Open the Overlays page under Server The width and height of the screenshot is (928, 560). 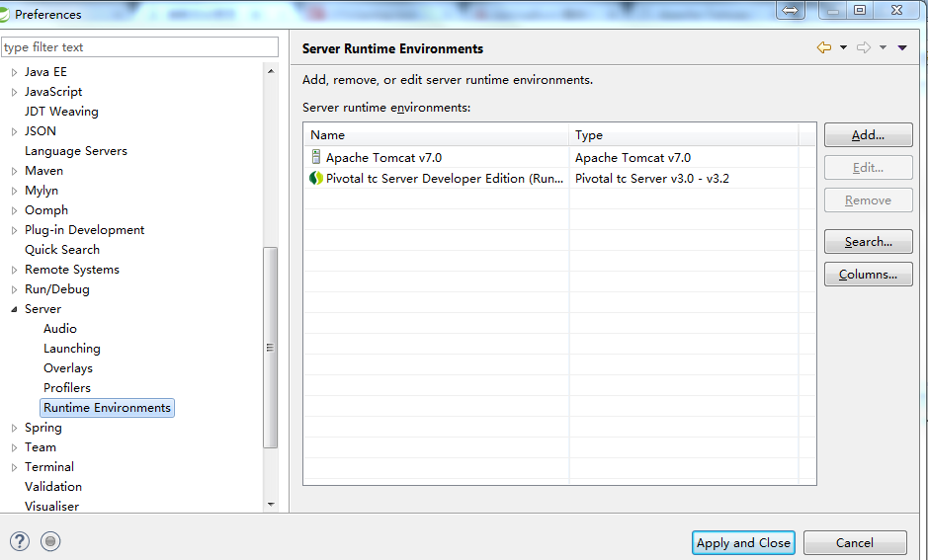coord(68,367)
